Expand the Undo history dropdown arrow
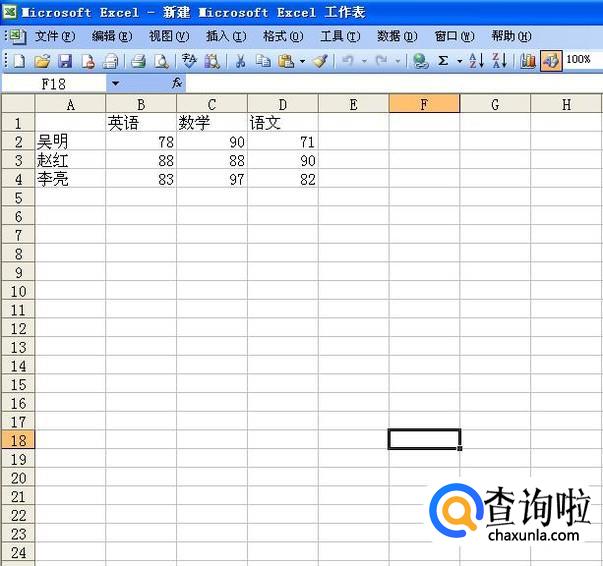 click(364, 61)
